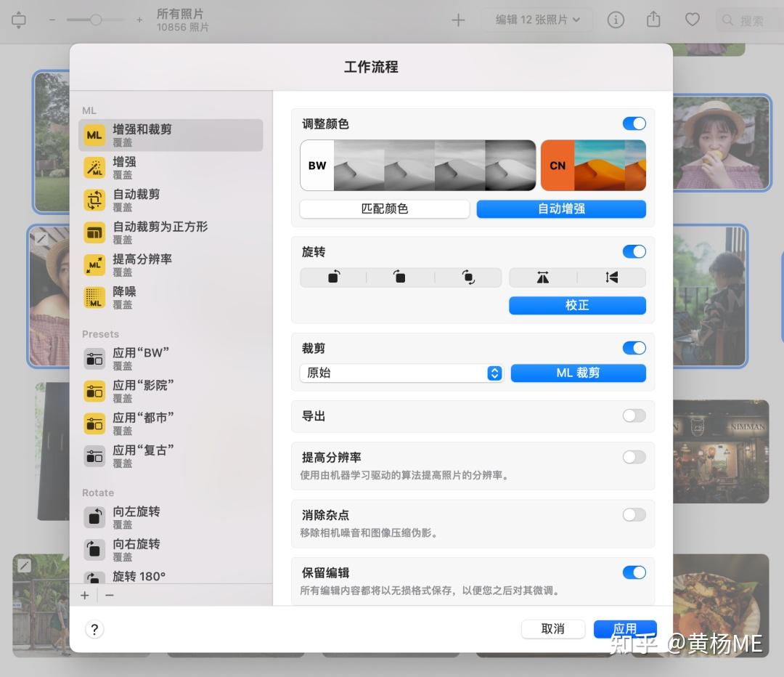784x677 pixels.
Task: Open the 编辑 12 张照片 dropdown
Action: click(x=537, y=20)
